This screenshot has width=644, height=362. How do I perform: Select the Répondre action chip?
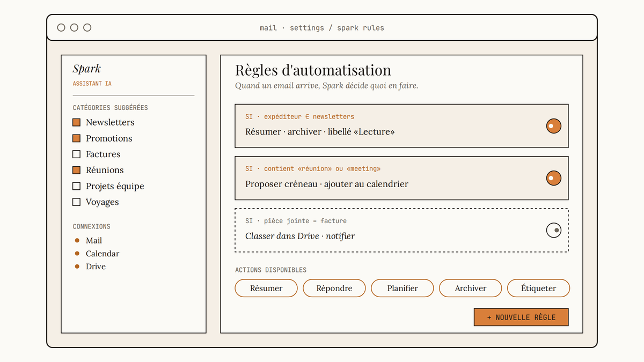tap(334, 288)
